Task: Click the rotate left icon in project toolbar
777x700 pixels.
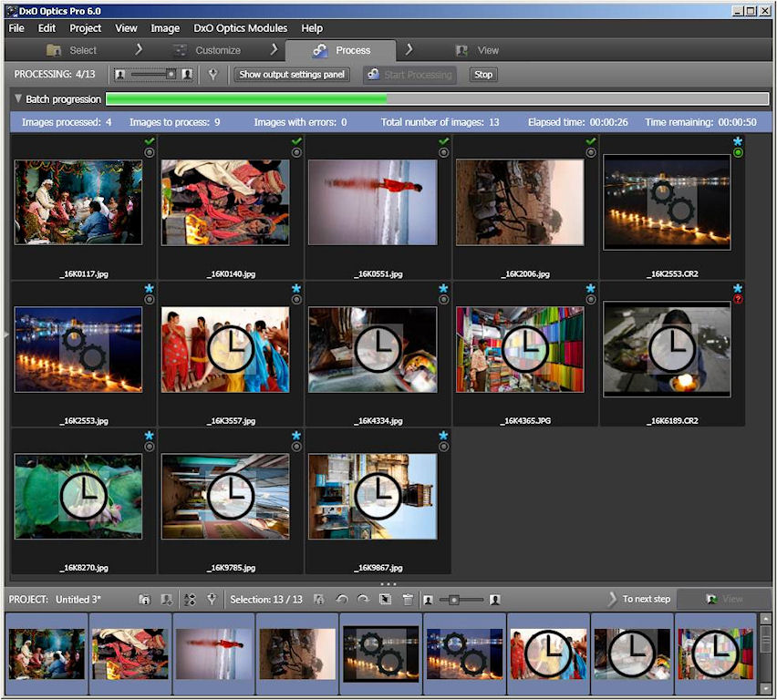Action: 342,599
